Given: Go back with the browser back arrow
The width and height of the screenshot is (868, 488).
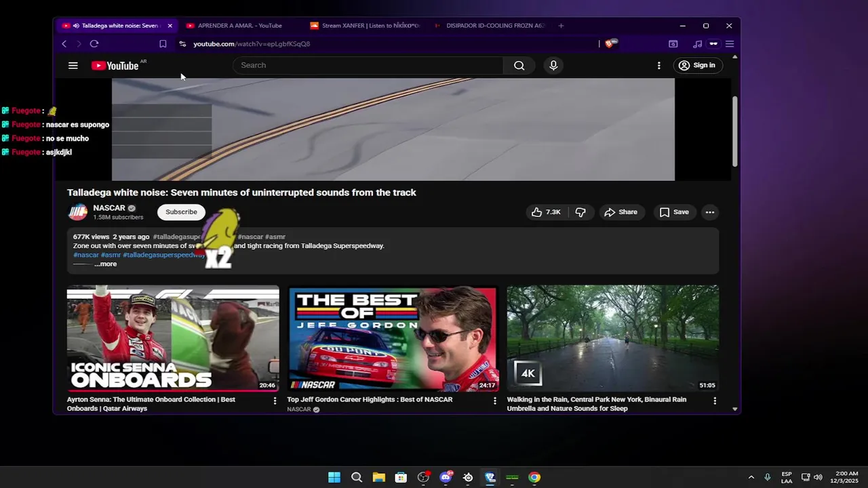Looking at the screenshot, I should tap(64, 44).
